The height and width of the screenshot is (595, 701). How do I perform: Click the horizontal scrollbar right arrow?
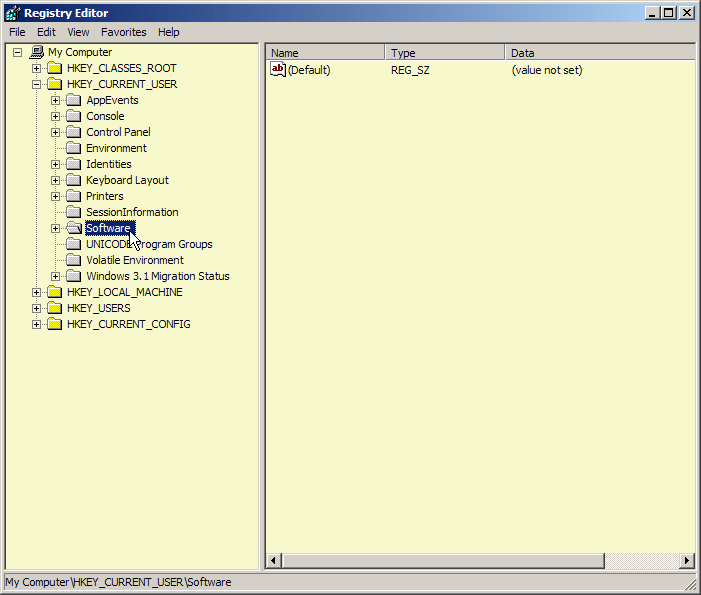click(x=687, y=560)
